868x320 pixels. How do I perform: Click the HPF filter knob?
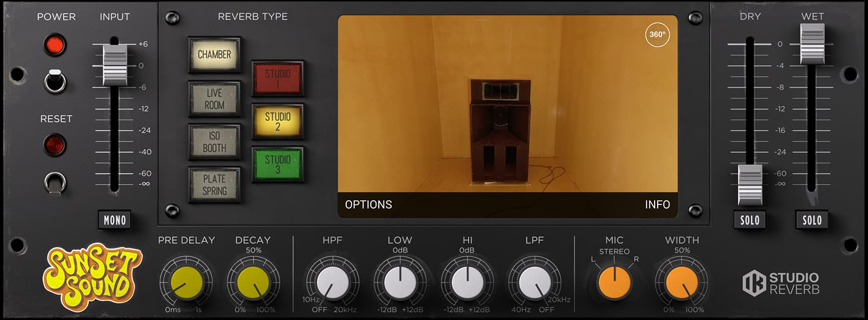click(x=332, y=283)
